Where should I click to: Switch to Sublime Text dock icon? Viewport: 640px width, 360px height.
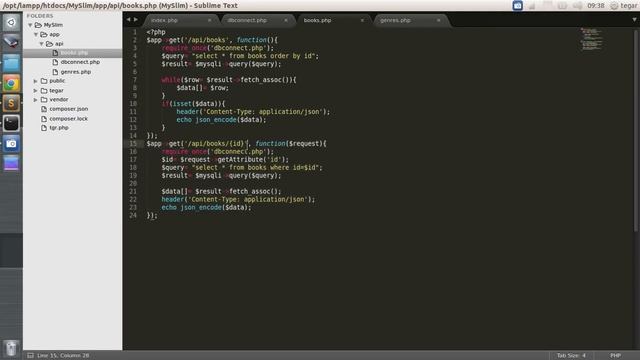tap(11, 103)
